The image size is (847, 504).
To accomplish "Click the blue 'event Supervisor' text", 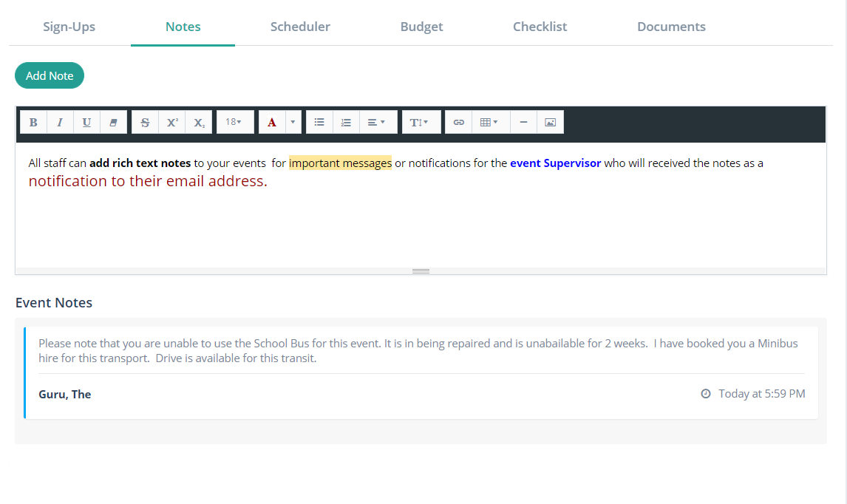I will [x=555, y=163].
